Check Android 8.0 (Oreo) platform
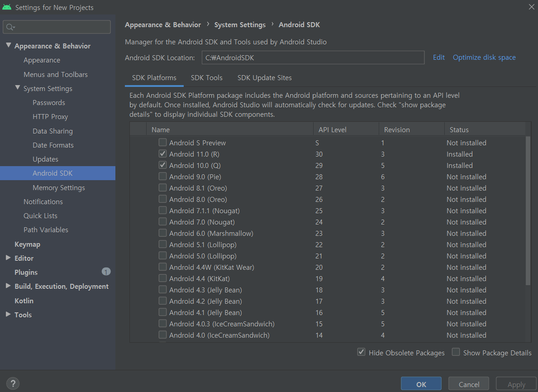Image resolution: width=538 pixels, height=392 pixels. tap(162, 199)
